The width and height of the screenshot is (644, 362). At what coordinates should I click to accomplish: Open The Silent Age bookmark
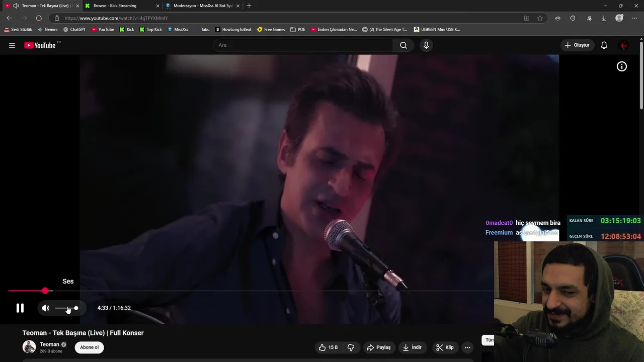pos(385,29)
